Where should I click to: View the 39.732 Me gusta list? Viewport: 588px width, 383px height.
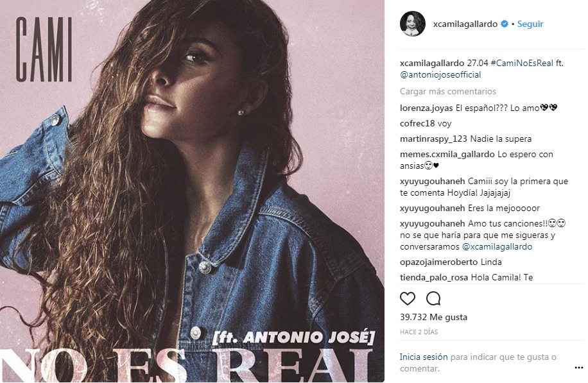click(433, 317)
